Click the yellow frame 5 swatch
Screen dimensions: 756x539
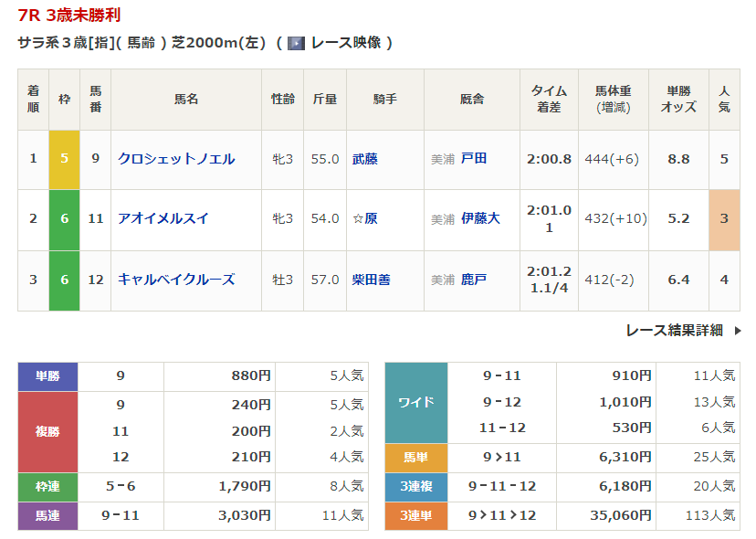(x=65, y=159)
